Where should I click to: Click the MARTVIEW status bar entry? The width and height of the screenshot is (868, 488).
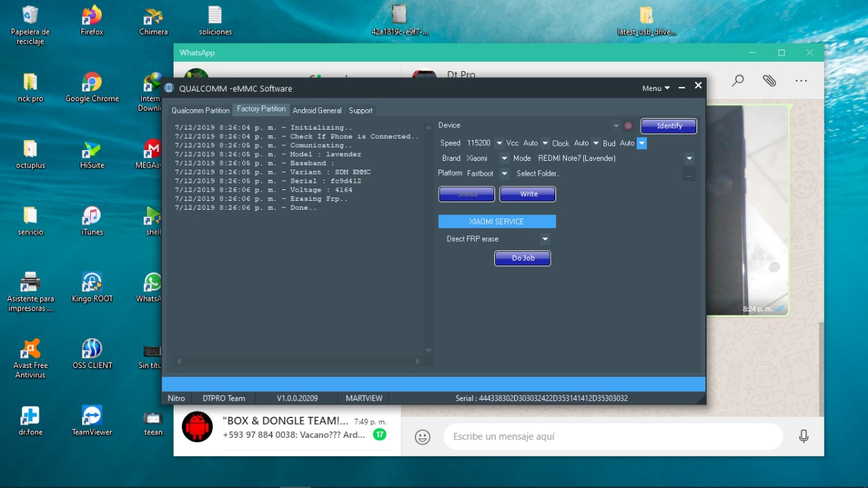(364, 398)
